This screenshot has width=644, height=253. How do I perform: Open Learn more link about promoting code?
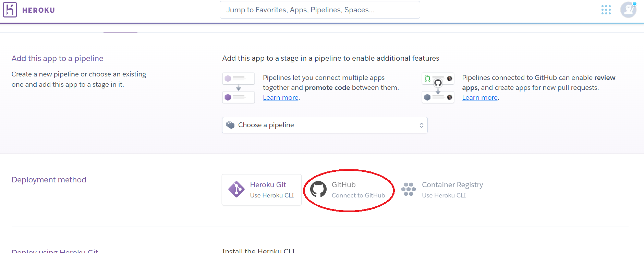tap(280, 98)
